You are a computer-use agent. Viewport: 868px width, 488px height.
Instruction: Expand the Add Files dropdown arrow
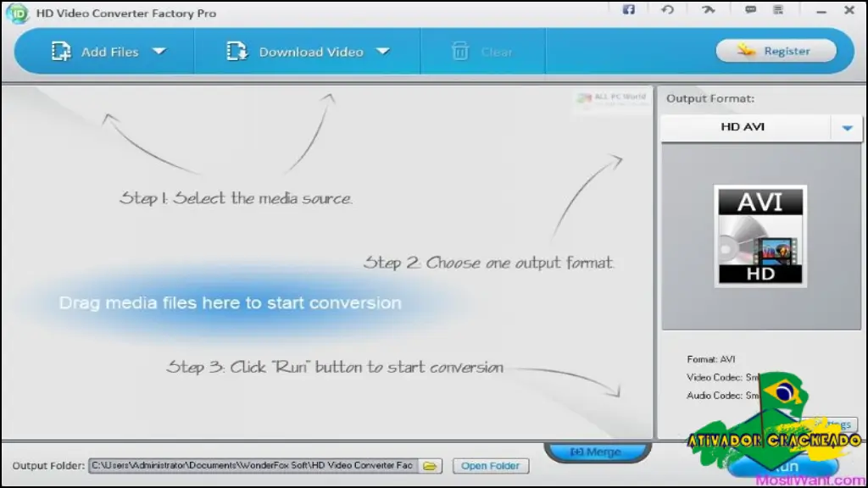tap(159, 52)
